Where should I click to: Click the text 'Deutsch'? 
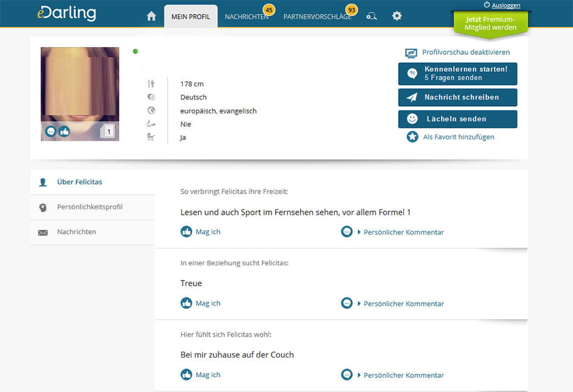(x=194, y=97)
